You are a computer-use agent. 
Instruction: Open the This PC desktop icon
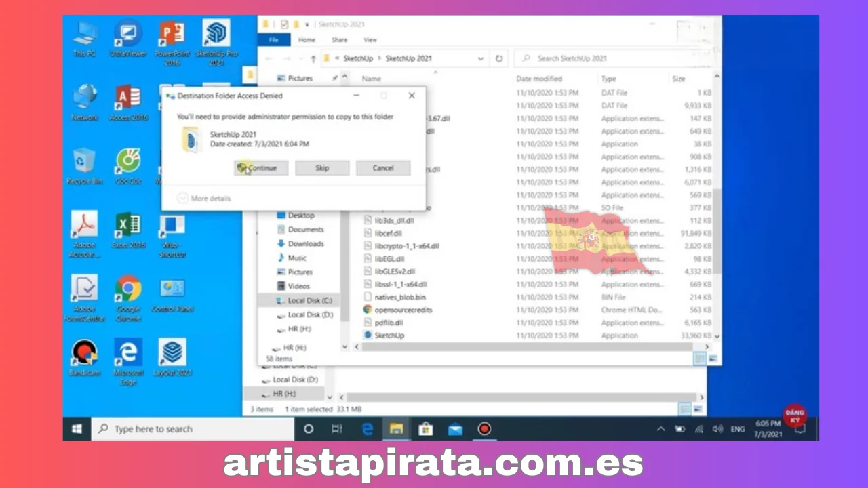coord(85,39)
